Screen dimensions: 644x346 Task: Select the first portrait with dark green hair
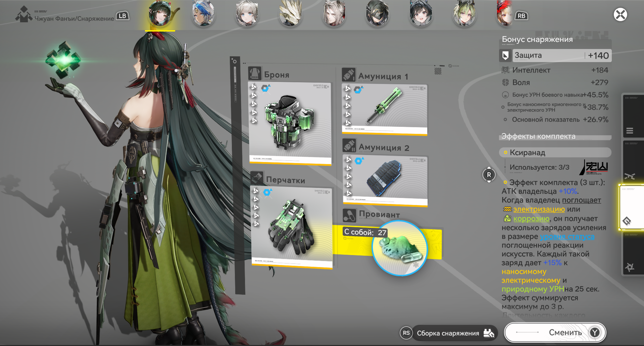point(160,14)
